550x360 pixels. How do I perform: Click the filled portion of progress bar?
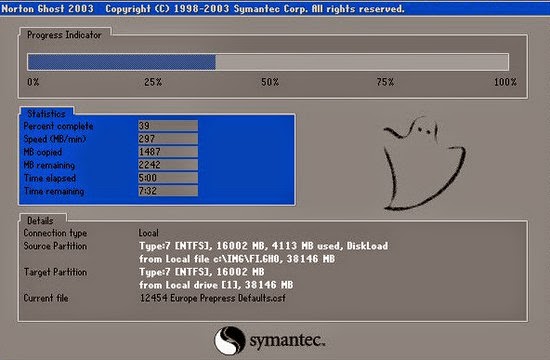click(121, 62)
